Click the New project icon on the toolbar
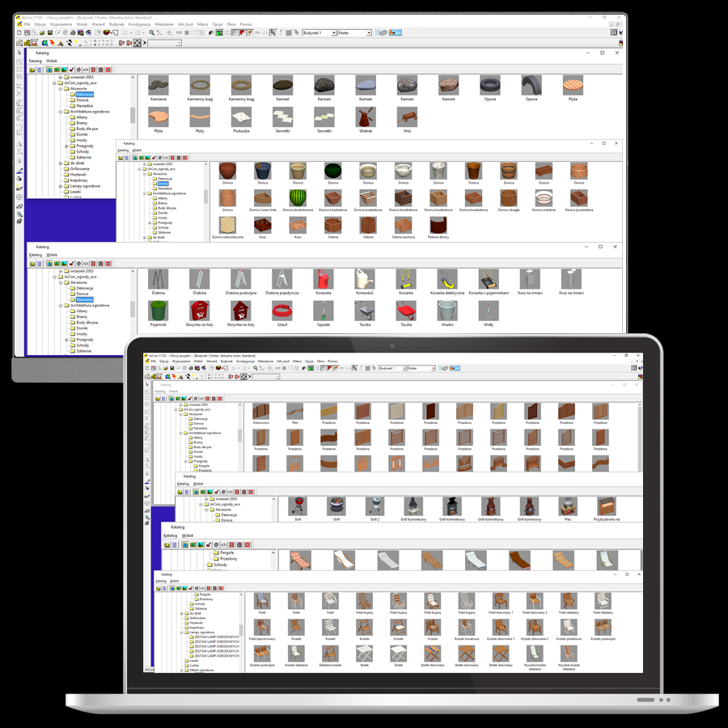728x728 pixels. [x=19, y=33]
